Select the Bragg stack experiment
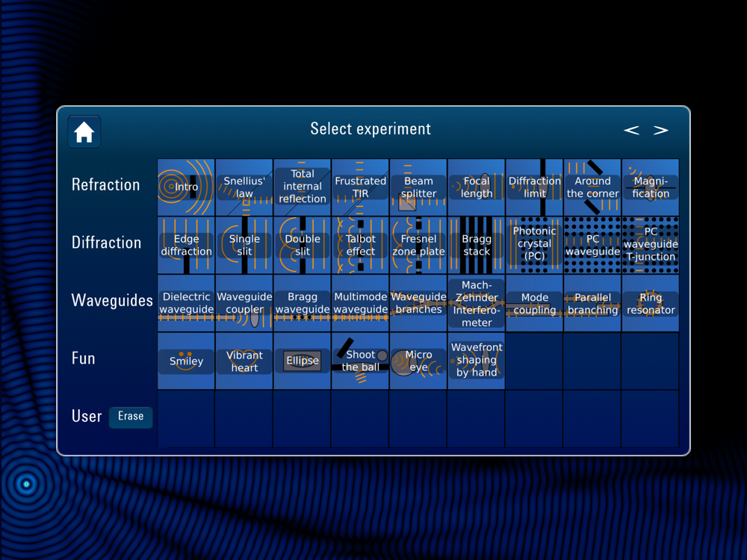The width and height of the screenshot is (747, 560). click(477, 245)
